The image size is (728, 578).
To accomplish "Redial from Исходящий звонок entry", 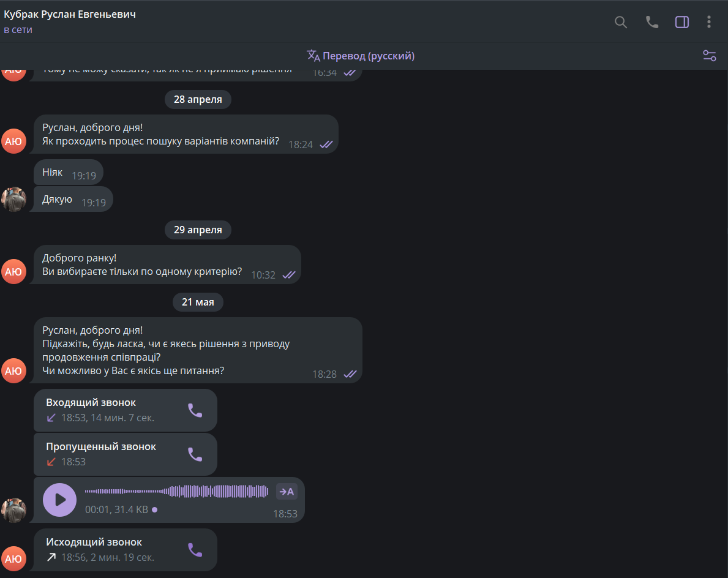I will [195, 550].
